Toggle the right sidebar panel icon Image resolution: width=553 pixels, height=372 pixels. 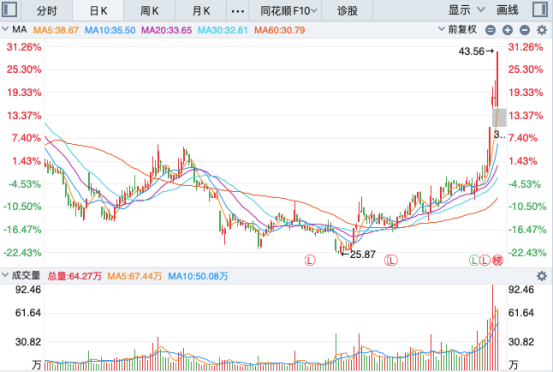(540, 10)
